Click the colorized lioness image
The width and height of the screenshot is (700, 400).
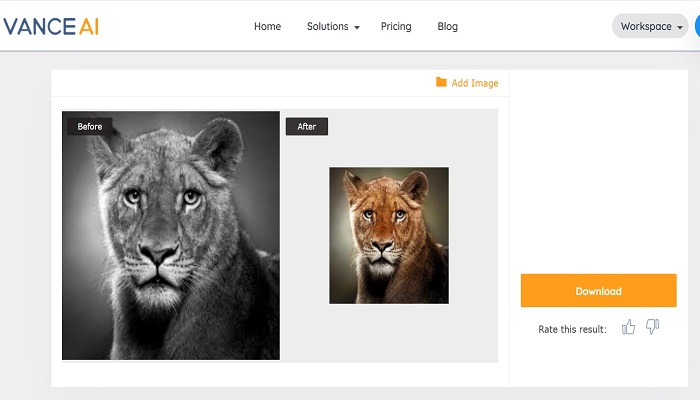point(389,235)
